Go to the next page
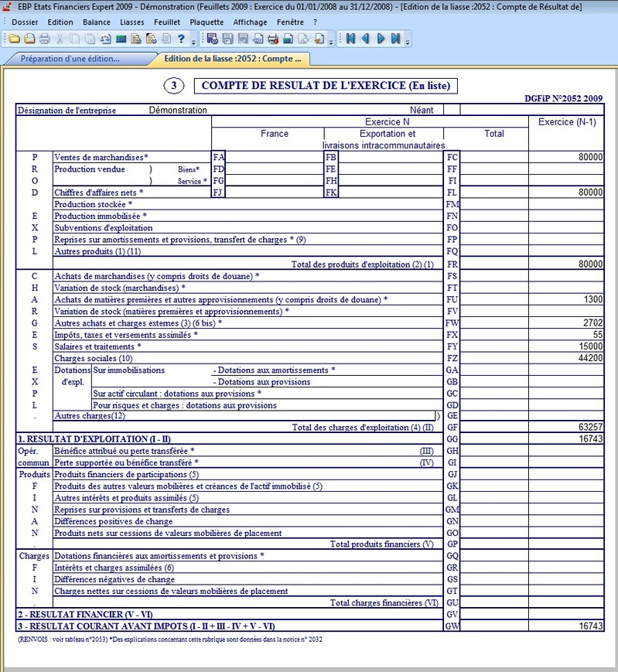This screenshot has width=618, height=672. pyautogui.click(x=381, y=39)
